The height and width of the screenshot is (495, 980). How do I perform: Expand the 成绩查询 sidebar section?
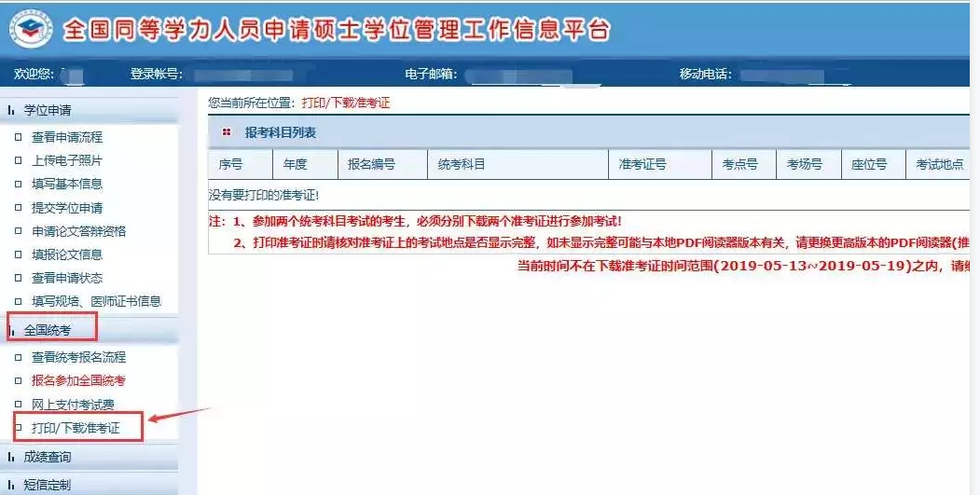click(47, 457)
